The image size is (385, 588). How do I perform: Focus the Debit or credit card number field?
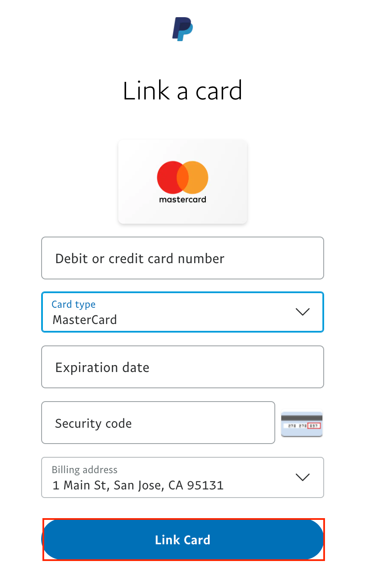click(183, 258)
